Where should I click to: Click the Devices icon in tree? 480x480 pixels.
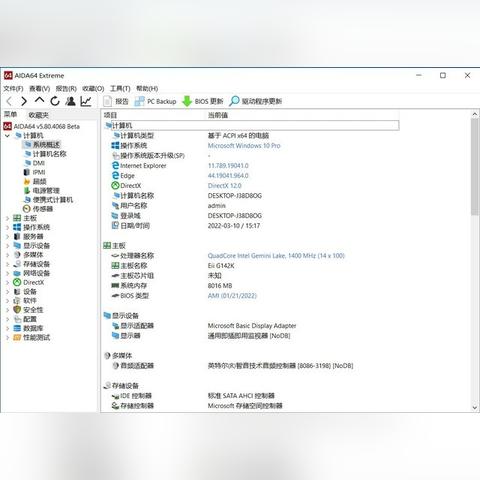point(17,291)
